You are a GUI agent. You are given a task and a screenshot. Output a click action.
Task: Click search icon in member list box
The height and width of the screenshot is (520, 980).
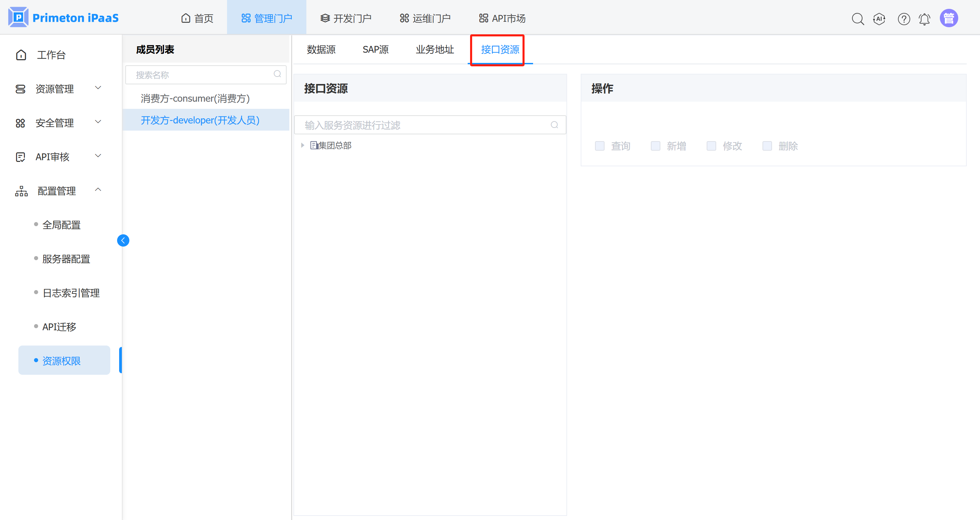click(277, 74)
